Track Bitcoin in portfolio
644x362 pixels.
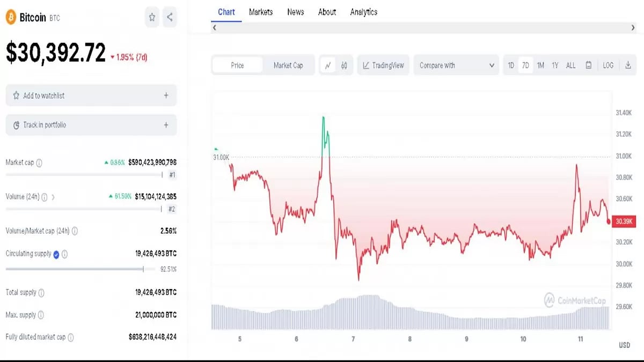[91, 124]
